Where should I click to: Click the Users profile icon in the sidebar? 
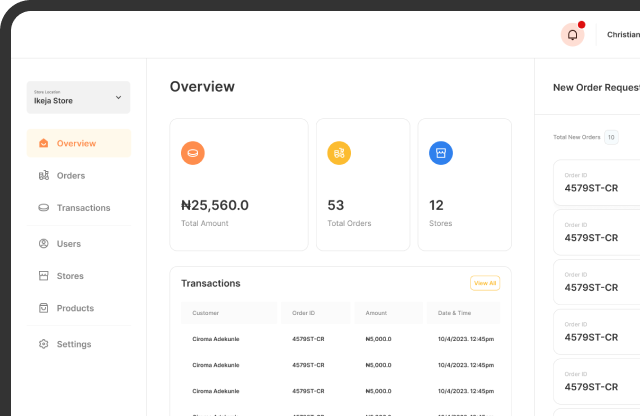[x=44, y=244]
